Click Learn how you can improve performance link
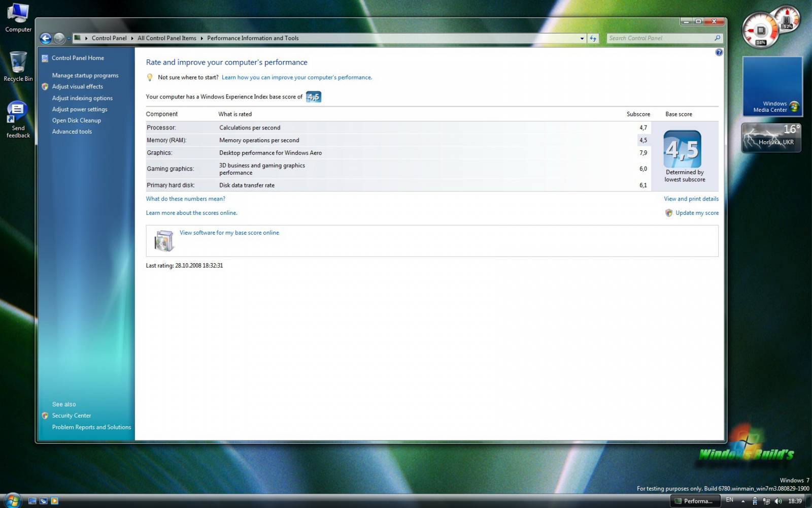The image size is (812, 508). coord(297,77)
